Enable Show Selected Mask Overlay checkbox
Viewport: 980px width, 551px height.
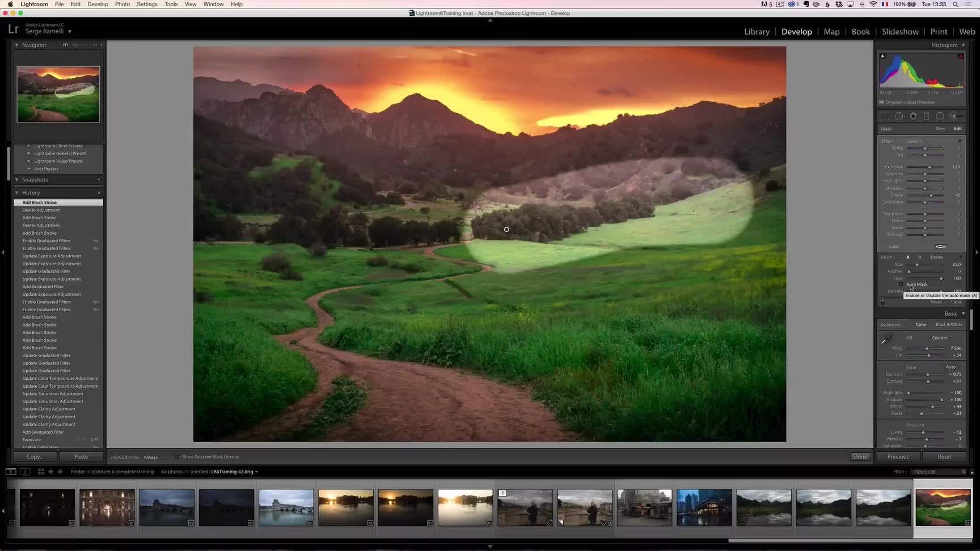pos(178,457)
